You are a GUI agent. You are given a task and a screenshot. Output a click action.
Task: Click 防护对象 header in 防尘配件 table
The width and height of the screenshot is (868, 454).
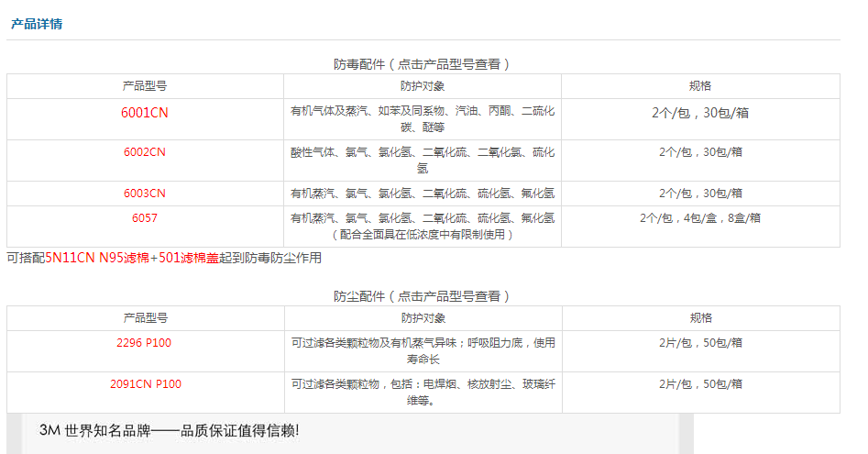click(423, 318)
